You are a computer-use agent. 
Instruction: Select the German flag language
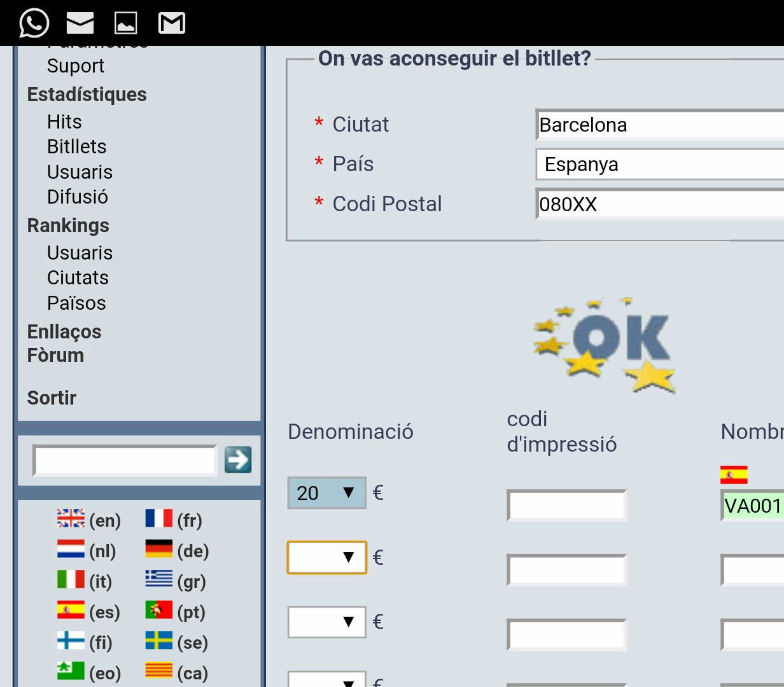click(x=159, y=549)
